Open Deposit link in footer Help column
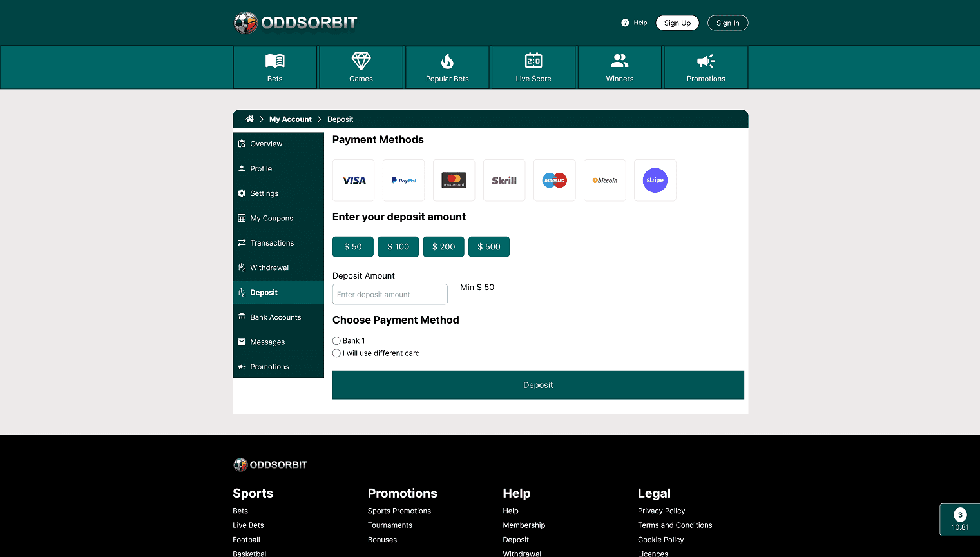980x557 pixels. 515,540
